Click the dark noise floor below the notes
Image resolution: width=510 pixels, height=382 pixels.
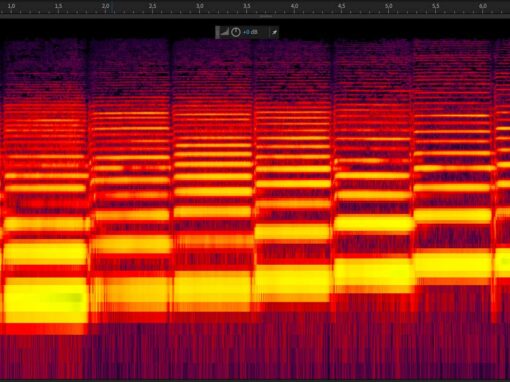tap(255, 353)
